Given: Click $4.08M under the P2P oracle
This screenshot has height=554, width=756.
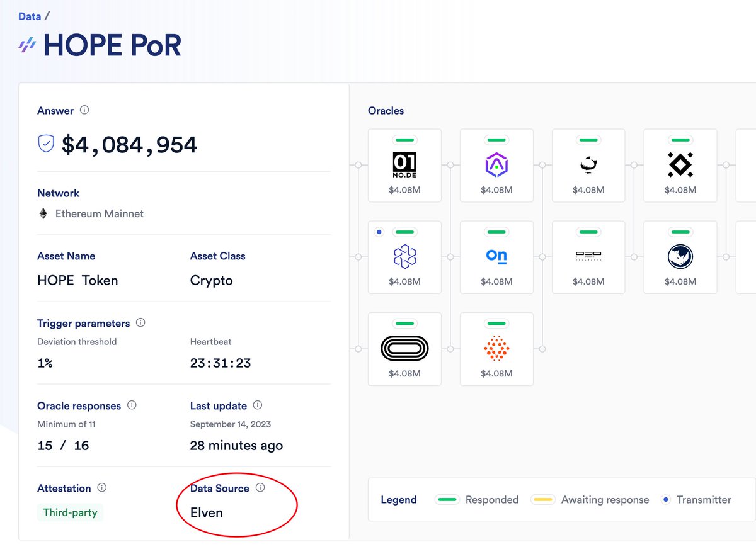Looking at the screenshot, I should (588, 281).
